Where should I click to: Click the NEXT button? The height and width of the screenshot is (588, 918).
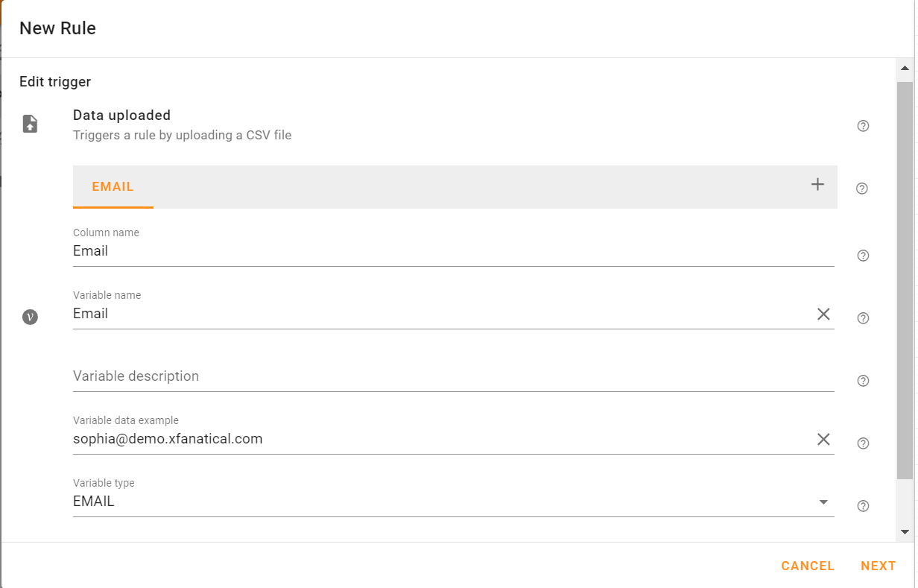[879, 566]
